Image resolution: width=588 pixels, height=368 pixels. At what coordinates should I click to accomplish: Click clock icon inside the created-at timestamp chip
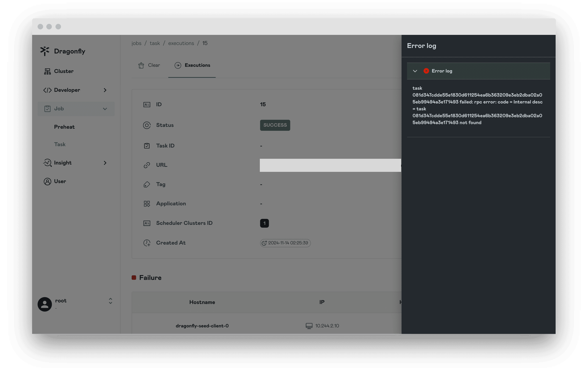[x=264, y=243]
